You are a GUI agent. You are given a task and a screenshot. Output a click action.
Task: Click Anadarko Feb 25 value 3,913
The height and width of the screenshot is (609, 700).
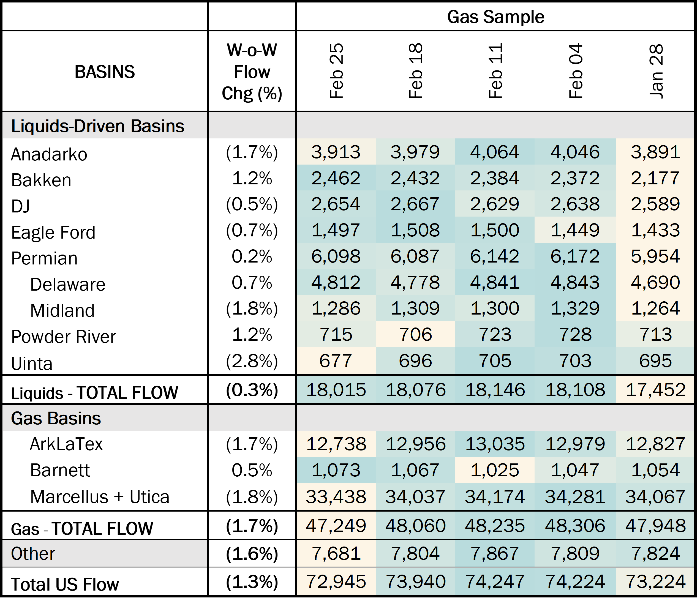[x=336, y=152]
